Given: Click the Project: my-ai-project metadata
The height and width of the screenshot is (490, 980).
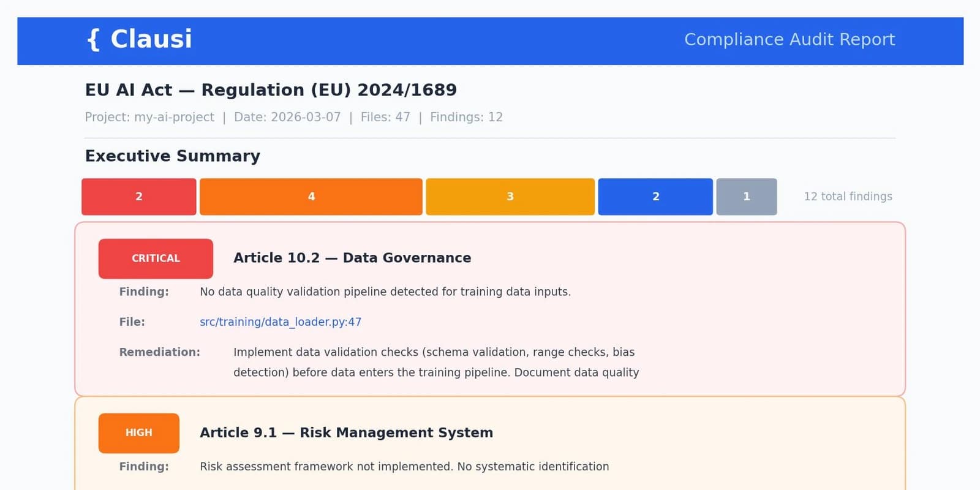Looking at the screenshot, I should (x=149, y=117).
